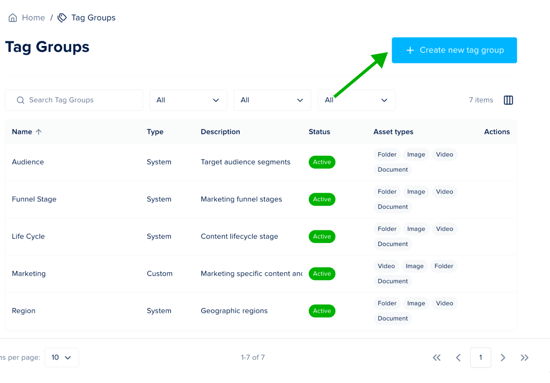The image size is (550, 383).
Task: Click Active badge in Marketing row
Action: (322, 274)
